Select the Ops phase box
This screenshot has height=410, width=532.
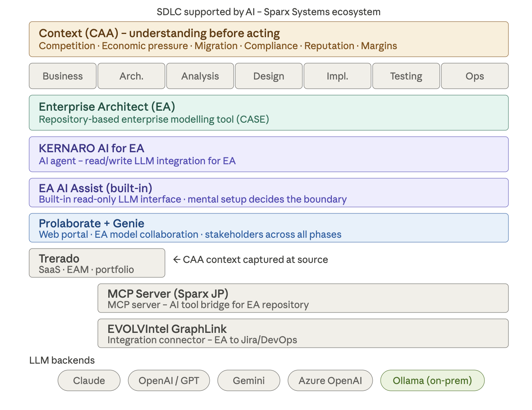click(475, 76)
